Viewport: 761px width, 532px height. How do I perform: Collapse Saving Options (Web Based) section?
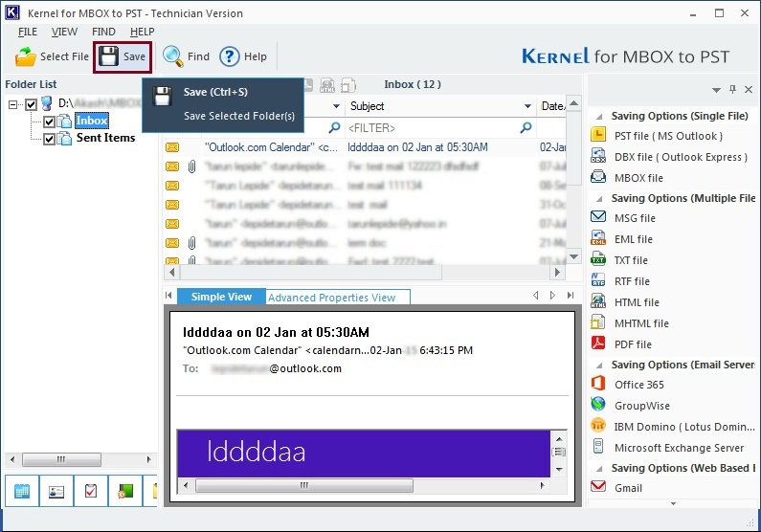[599, 469]
